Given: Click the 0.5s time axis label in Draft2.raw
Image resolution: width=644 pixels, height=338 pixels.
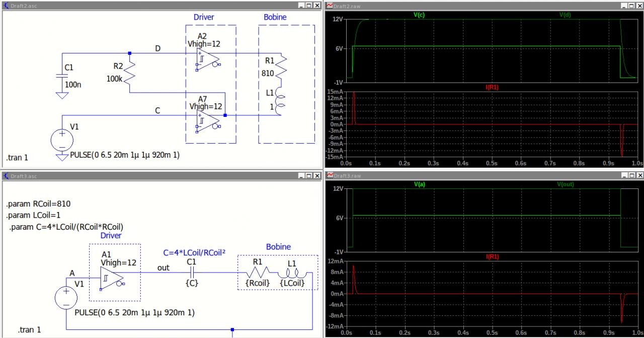Looking at the screenshot, I should point(492,164).
